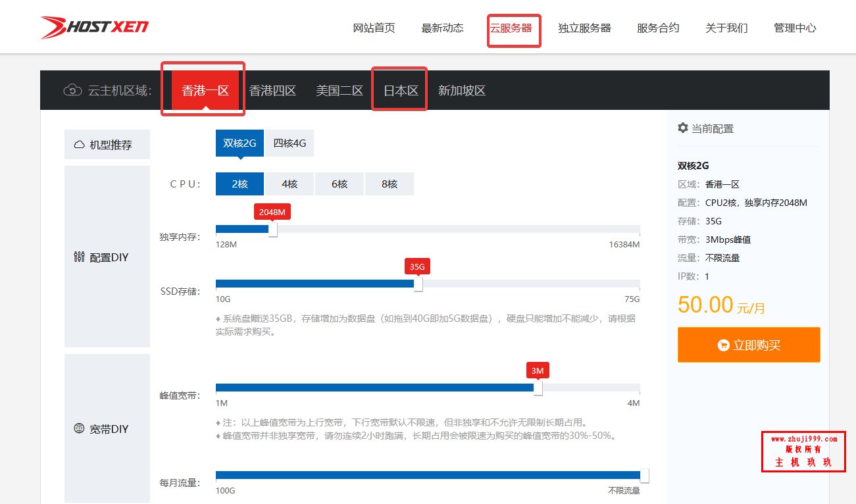Click the 16384M memory maximum label
The image size is (856, 504).
(x=624, y=245)
